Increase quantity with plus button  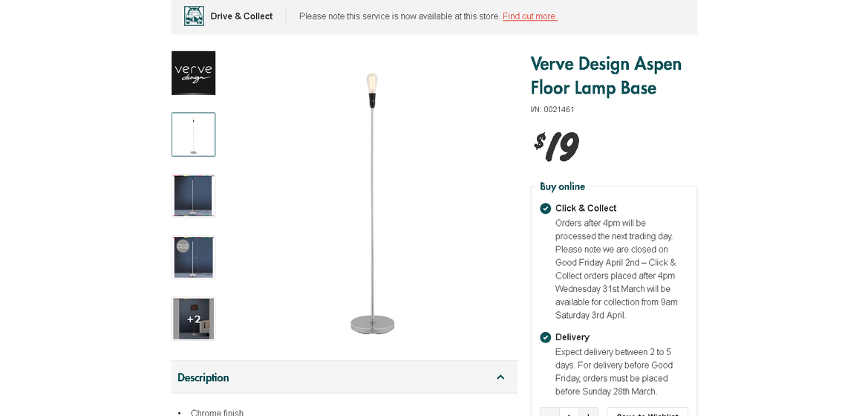point(588,412)
